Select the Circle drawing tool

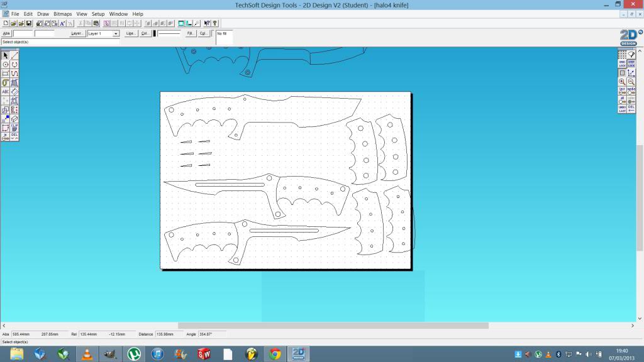coord(5,65)
